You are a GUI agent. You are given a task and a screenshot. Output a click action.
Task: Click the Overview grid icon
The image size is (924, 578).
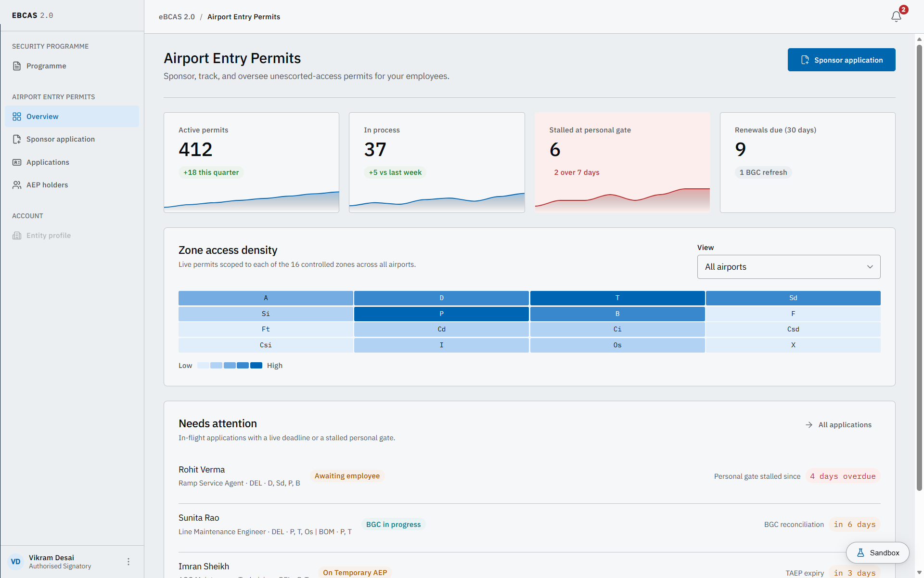[17, 117]
